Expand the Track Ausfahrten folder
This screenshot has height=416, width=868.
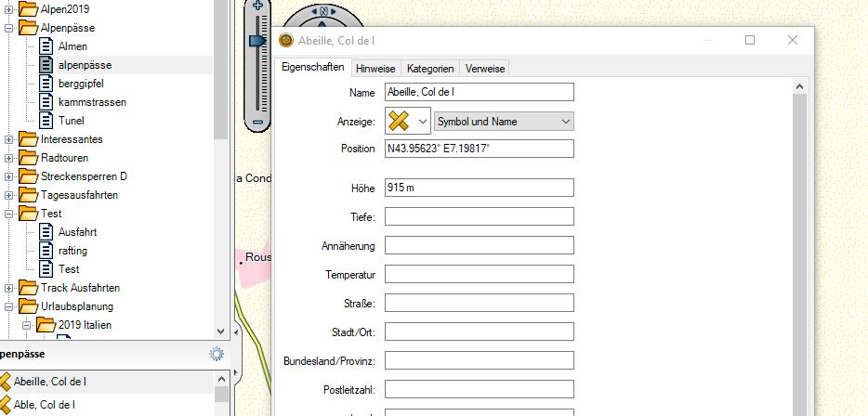coord(9,288)
